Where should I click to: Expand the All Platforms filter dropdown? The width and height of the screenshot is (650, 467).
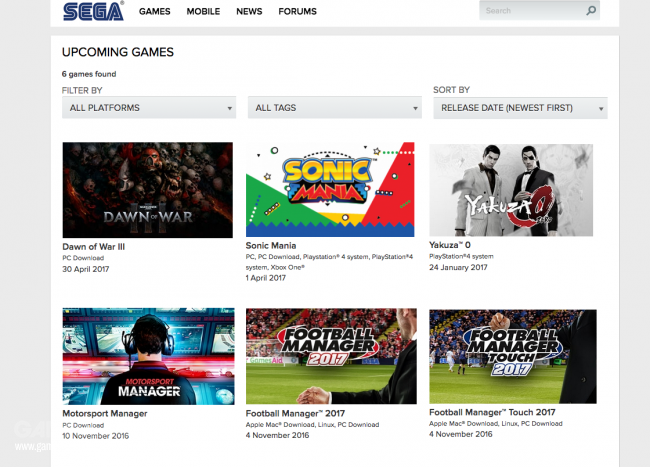148,108
